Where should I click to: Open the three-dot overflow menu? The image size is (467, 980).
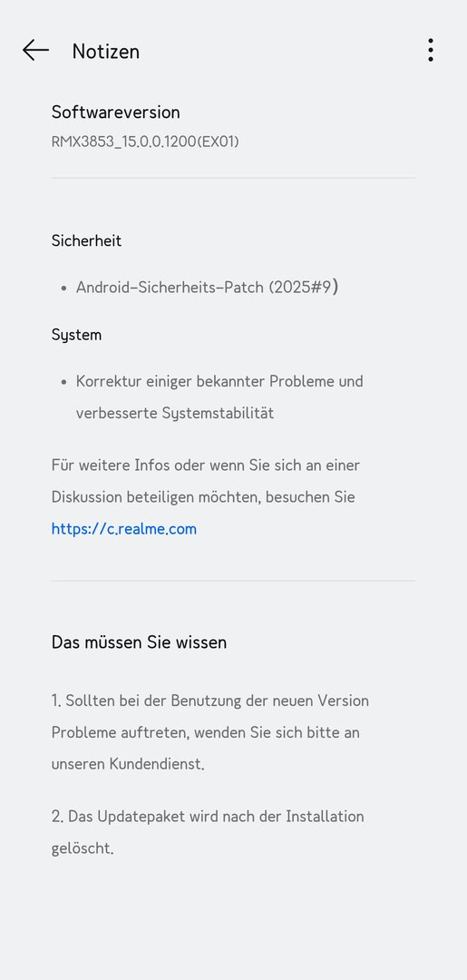(430, 50)
